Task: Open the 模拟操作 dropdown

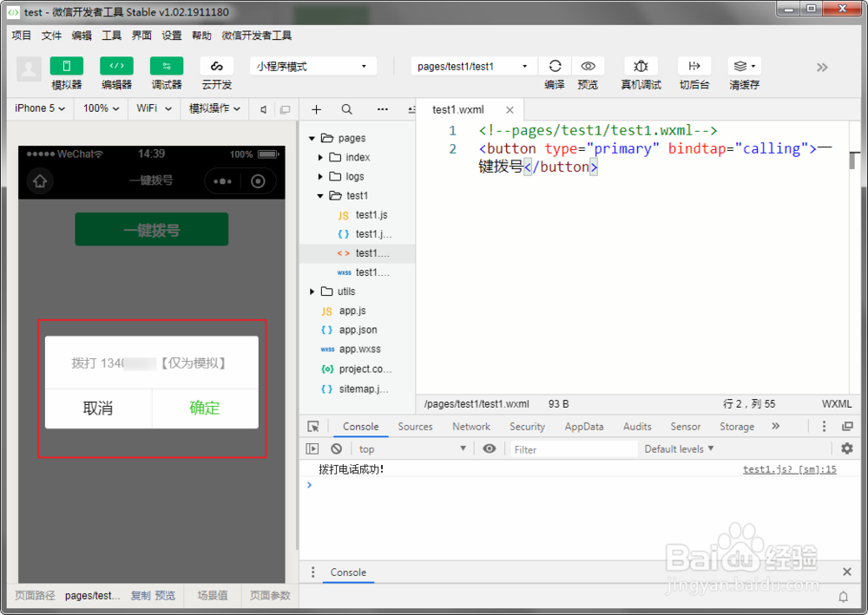Action: coord(214,108)
